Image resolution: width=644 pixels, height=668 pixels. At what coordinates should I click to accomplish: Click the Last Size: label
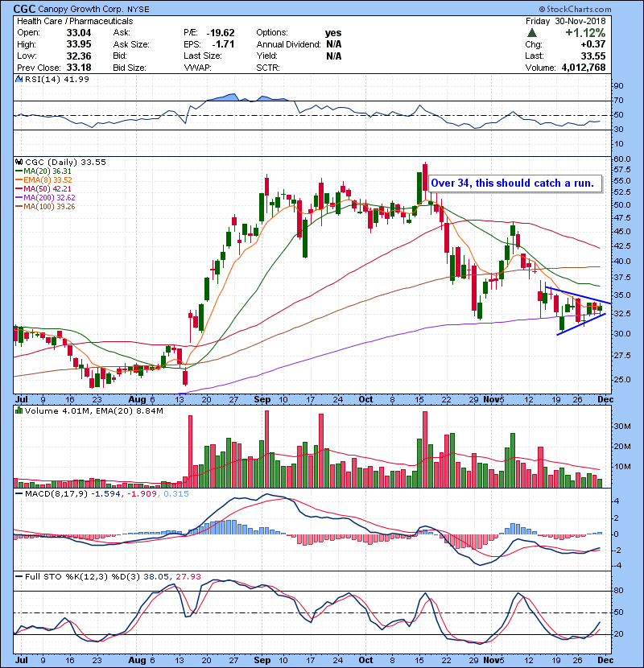tap(203, 56)
